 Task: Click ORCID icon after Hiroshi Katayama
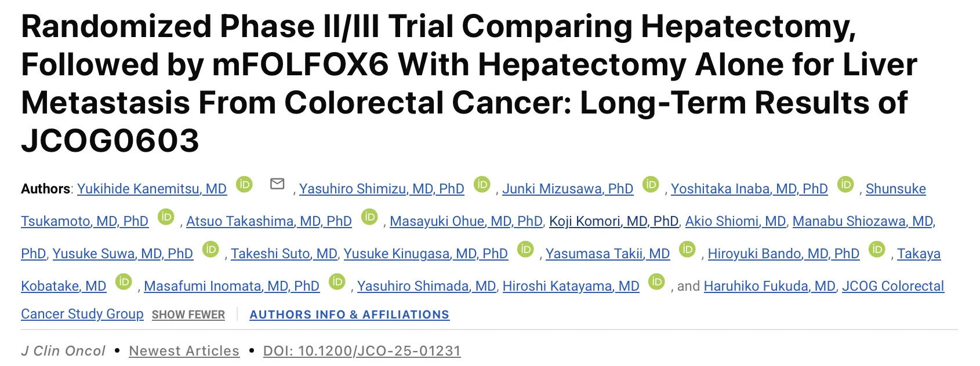pos(656,282)
